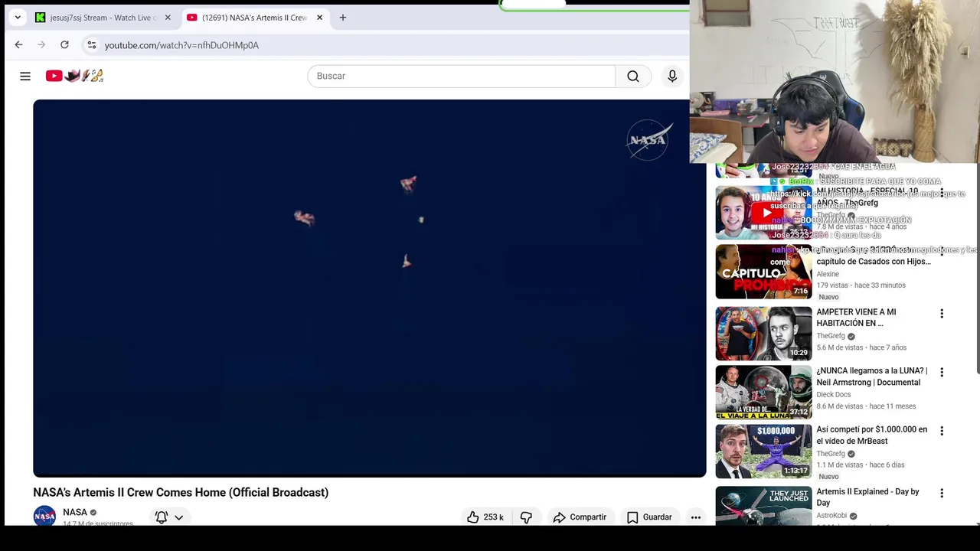The height and width of the screenshot is (551, 980).
Task: Open the MrBeast $1,000,000 thumbnail
Action: 763,452
